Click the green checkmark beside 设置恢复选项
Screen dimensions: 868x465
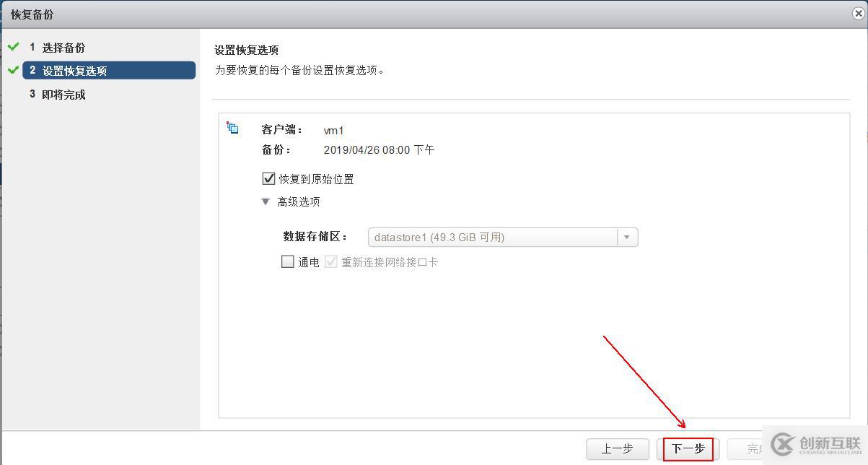click(13, 70)
